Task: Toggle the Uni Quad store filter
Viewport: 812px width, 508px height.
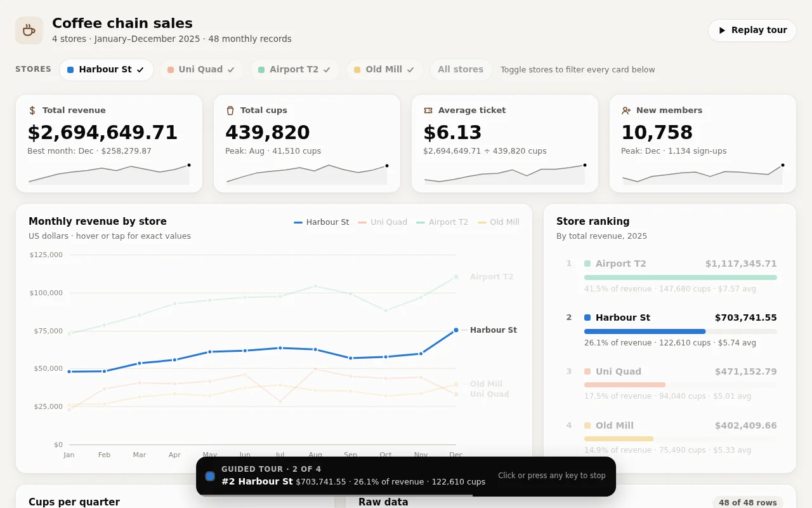Action: [x=202, y=70]
